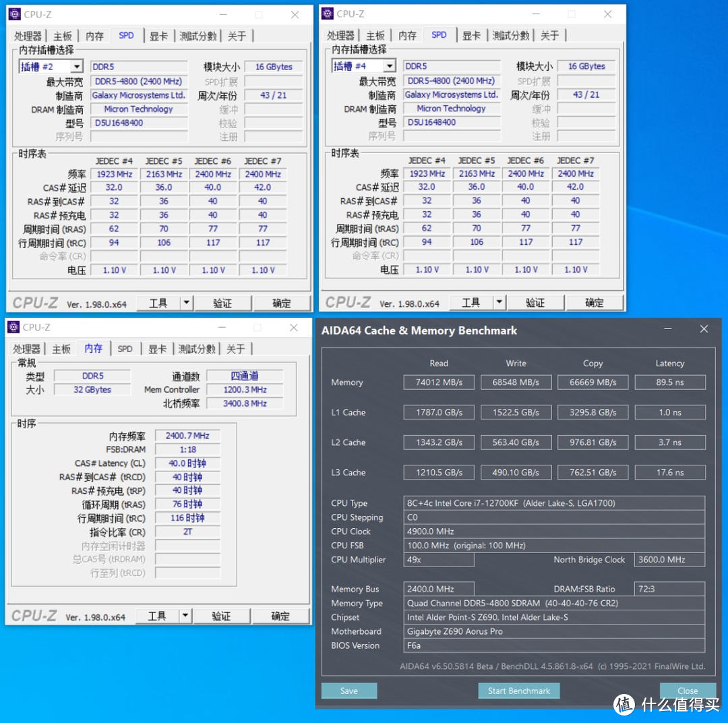Switch to the 主板 tab
Screen dimensions: 728x723
pyautogui.click(x=62, y=36)
